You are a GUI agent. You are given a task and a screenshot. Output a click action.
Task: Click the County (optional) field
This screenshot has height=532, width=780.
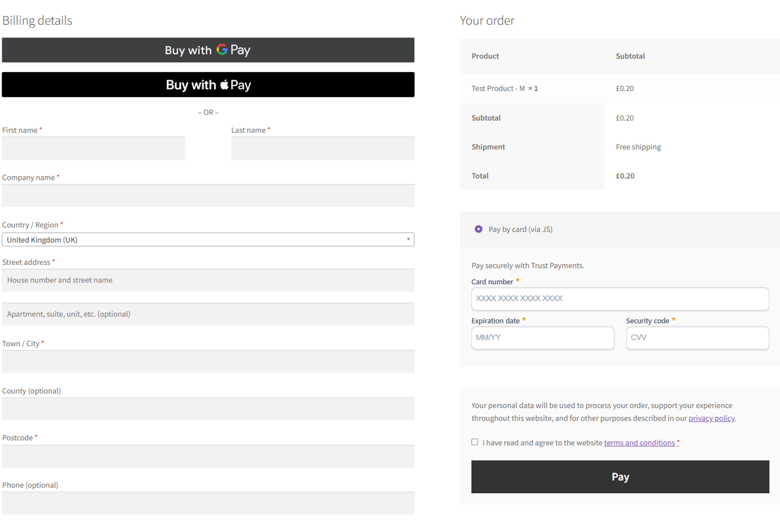pos(208,409)
